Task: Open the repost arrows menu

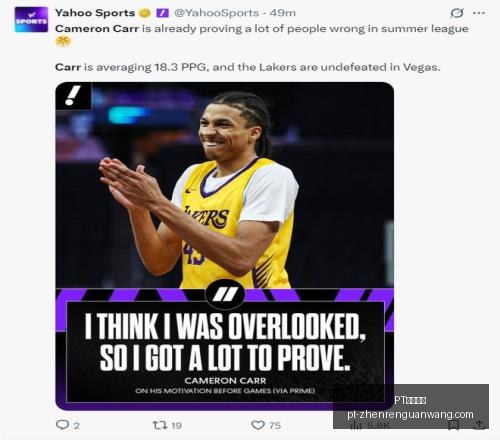Action: pos(159,425)
